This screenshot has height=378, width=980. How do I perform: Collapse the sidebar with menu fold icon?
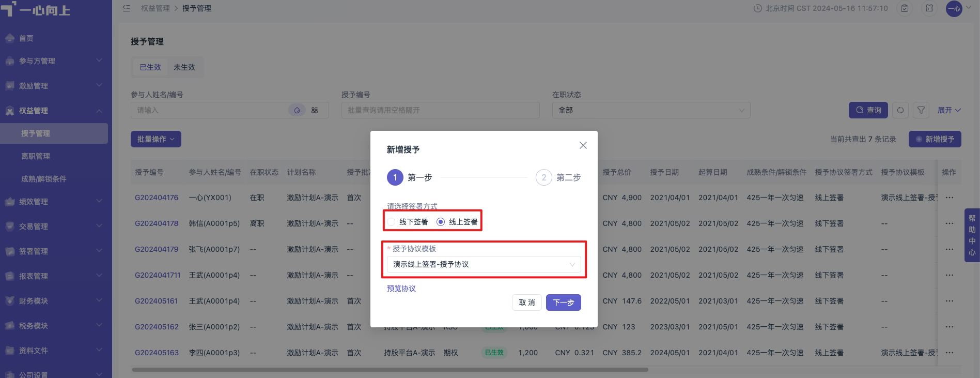click(x=127, y=8)
